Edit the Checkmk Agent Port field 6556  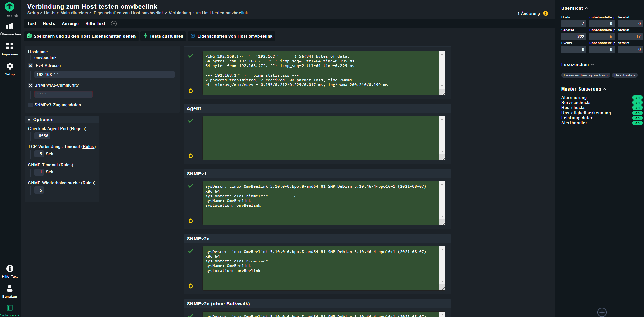pyautogui.click(x=42, y=136)
